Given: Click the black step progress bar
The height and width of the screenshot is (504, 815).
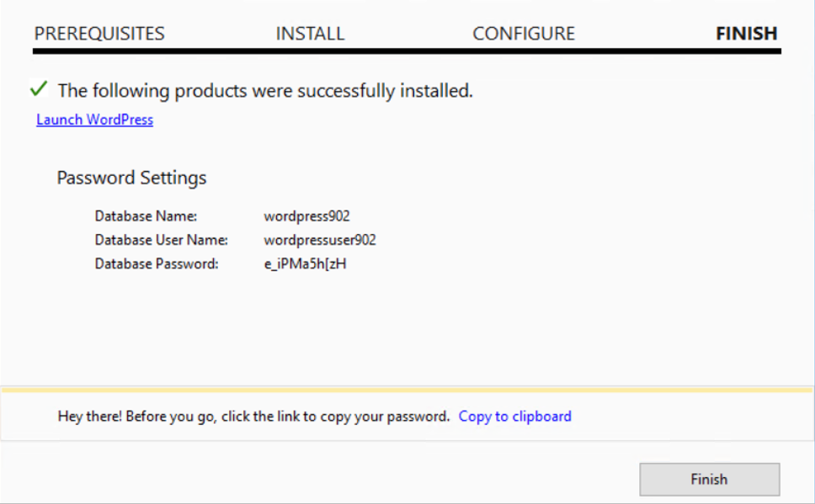Looking at the screenshot, I should (407, 51).
